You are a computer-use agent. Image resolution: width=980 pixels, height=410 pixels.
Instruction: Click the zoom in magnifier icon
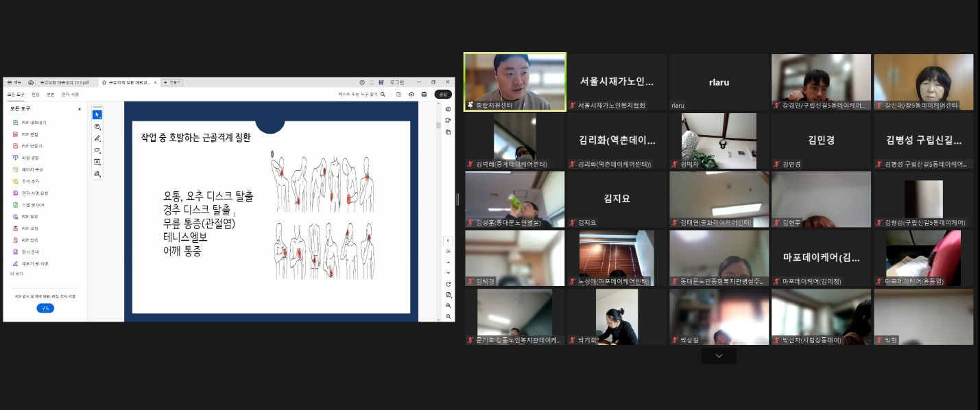[x=448, y=306]
